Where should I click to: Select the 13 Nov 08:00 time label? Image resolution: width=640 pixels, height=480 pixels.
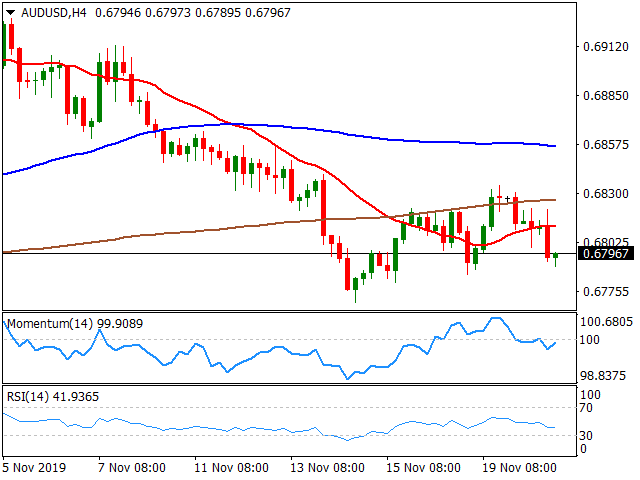pos(327,467)
